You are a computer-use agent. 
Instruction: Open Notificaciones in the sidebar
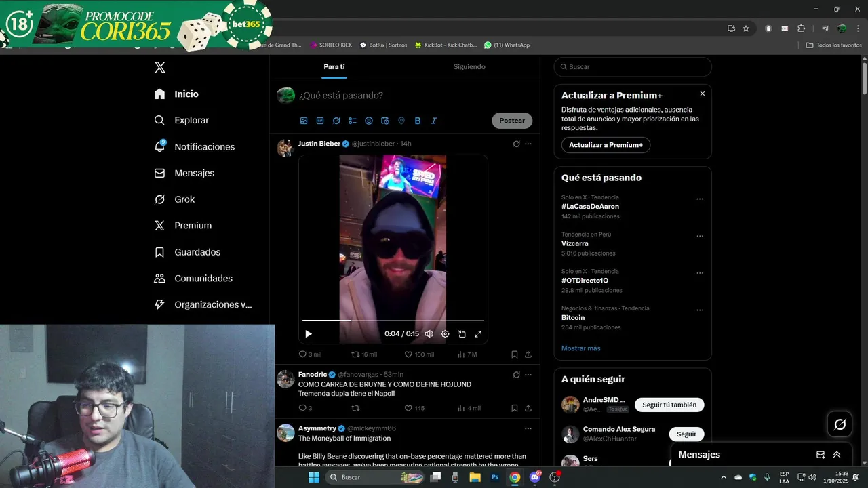[194, 146]
